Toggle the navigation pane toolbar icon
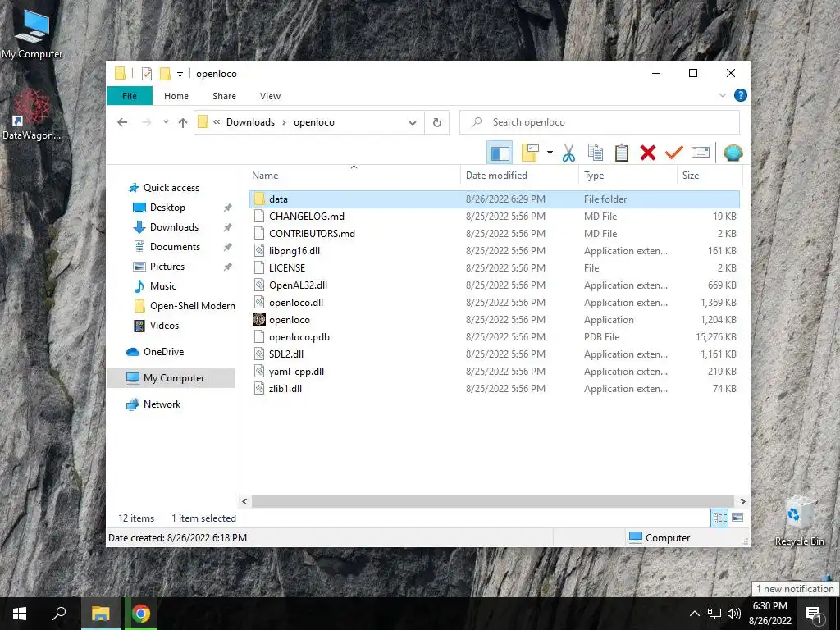840x630 pixels. tap(500, 153)
